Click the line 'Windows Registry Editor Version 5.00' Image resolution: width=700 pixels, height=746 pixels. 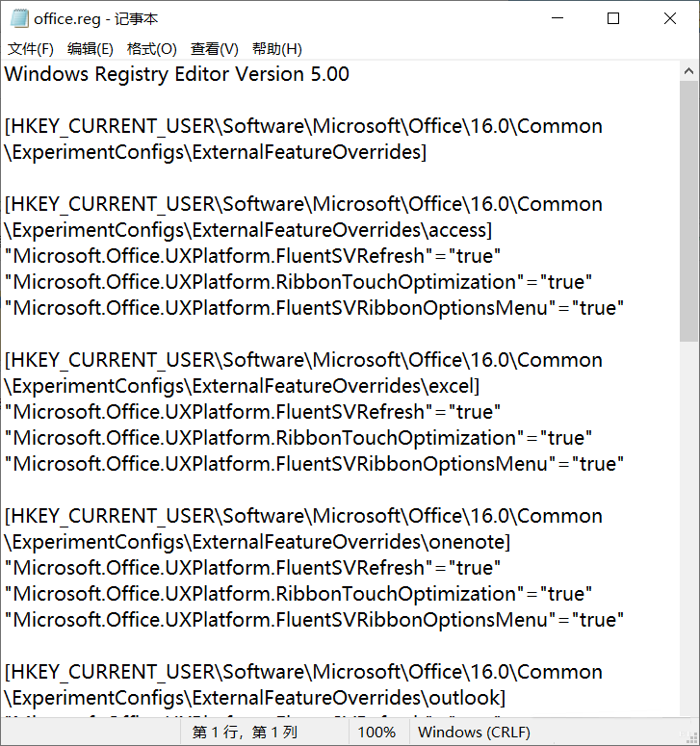point(176,74)
